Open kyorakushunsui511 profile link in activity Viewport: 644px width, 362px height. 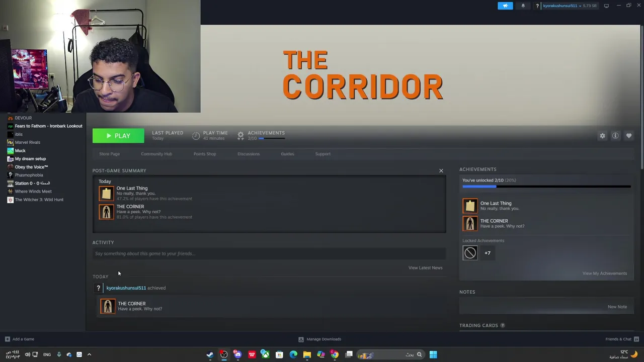point(126,288)
